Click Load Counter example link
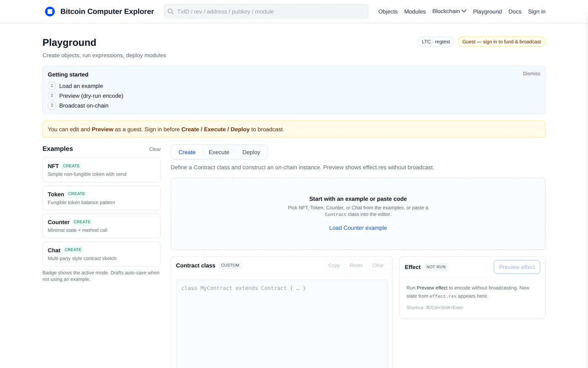Screen dimensions: 588x368 (x=358, y=228)
